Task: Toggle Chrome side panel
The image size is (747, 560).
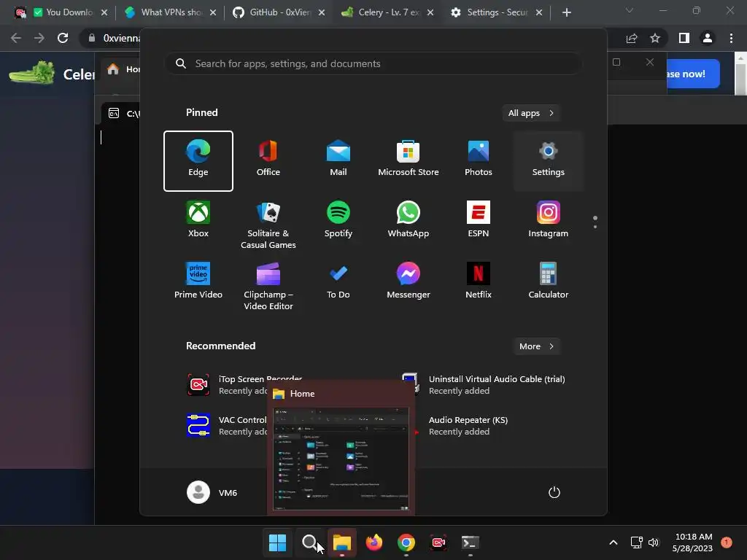Action: pos(684,38)
